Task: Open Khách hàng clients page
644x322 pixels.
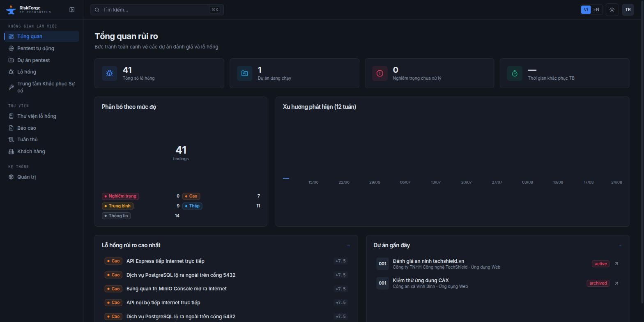Action: (x=41, y=152)
